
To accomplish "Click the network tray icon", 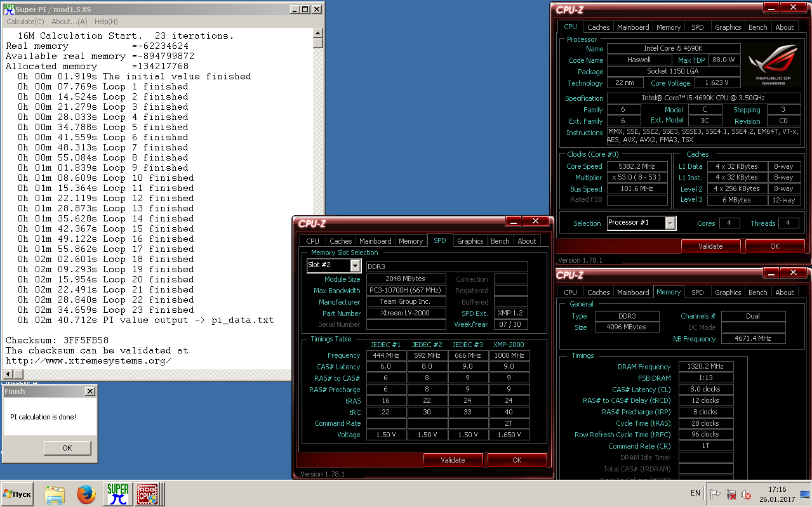I will (731, 494).
